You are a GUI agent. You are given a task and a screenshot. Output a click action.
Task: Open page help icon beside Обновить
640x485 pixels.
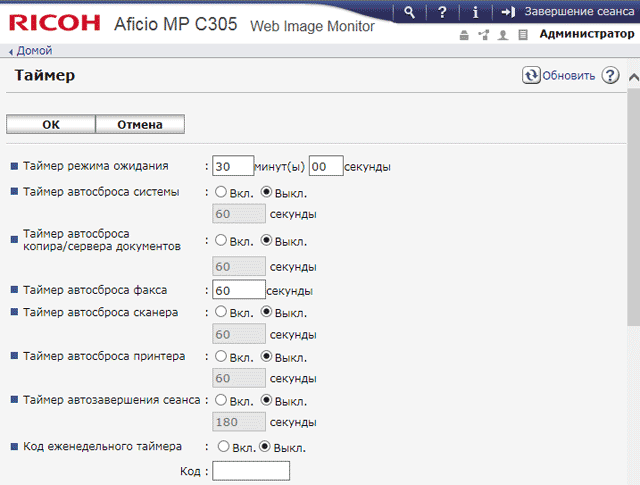pos(610,75)
